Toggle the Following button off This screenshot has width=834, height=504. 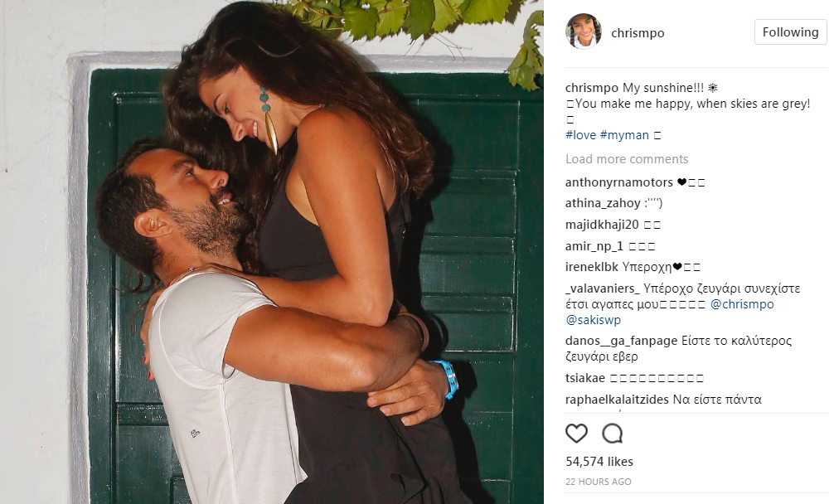pos(790,32)
